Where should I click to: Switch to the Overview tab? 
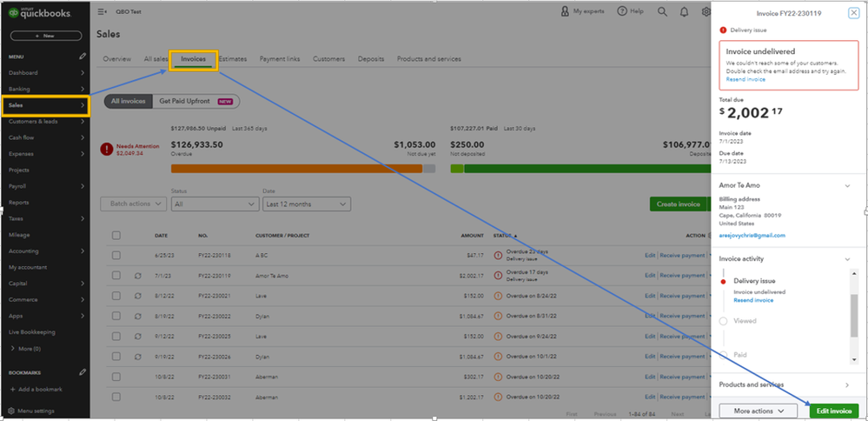point(116,59)
